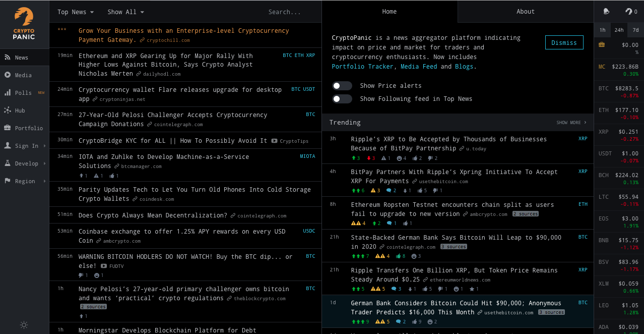Click comments icon on BitPay Xpring Initiative story
This screenshot has height=334, width=644.
click(x=391, y=191)
